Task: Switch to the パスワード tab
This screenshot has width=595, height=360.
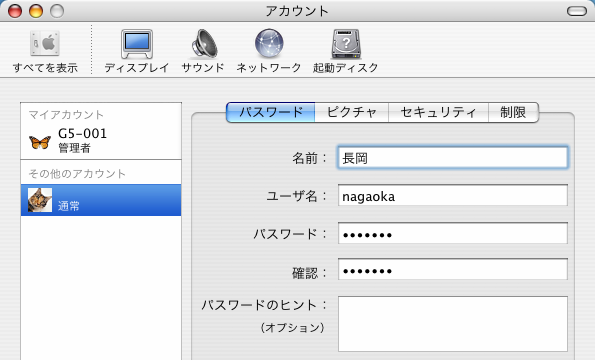Action: pos(271,112)
